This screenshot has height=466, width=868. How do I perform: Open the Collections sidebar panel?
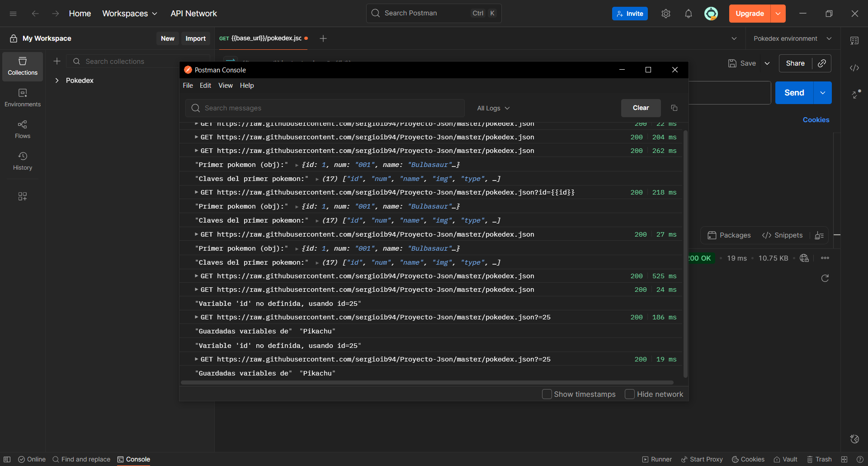point(23,66)
